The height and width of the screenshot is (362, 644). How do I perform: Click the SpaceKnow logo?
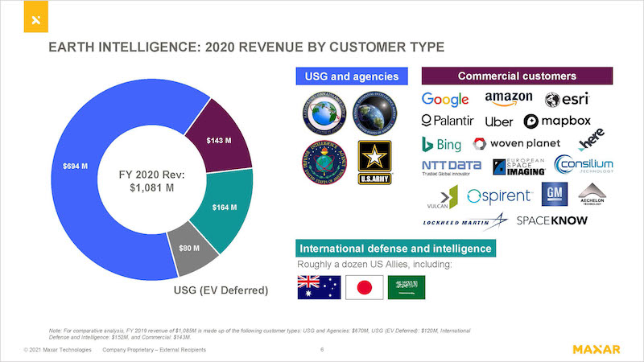coord(551,220)
